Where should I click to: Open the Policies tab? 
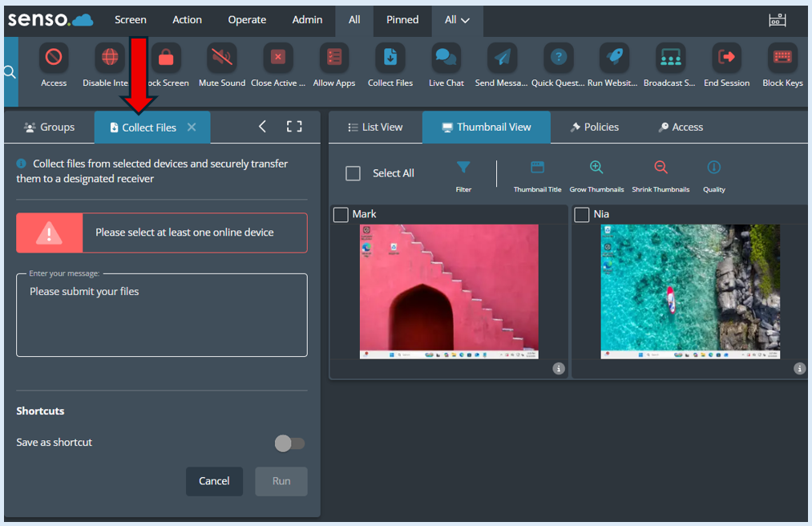click(594, 127)
